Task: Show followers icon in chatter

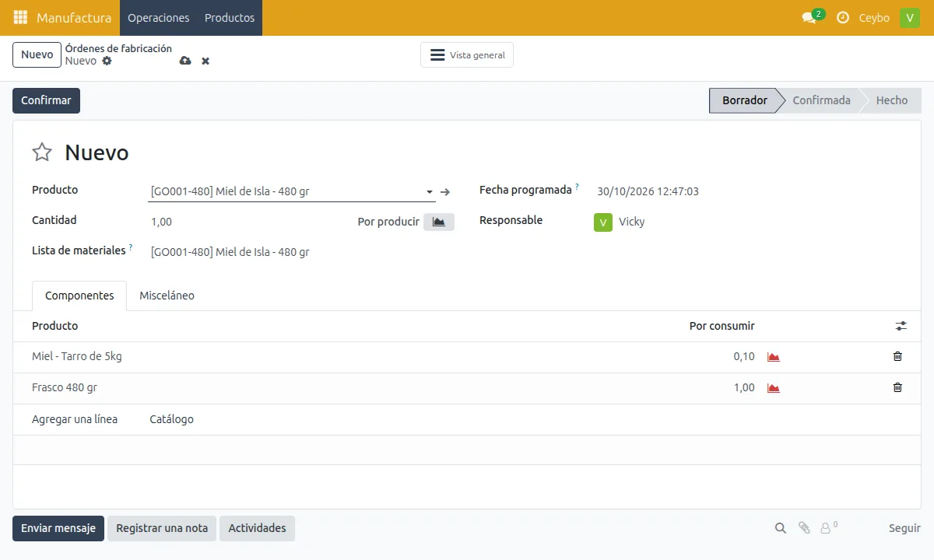Action: [829, 528]
